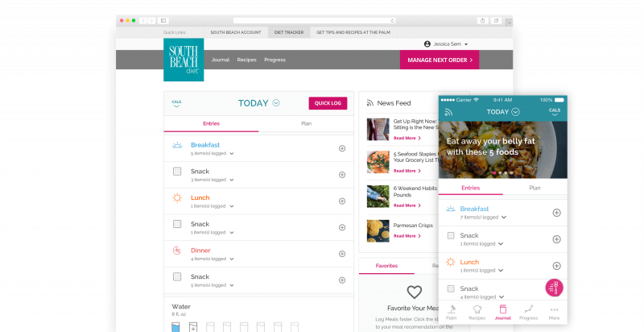This screenshot has width=644, height=332.
Task: Add an item to desktop Breakfast
Action: pyautogui.click(x=341, y=148)
